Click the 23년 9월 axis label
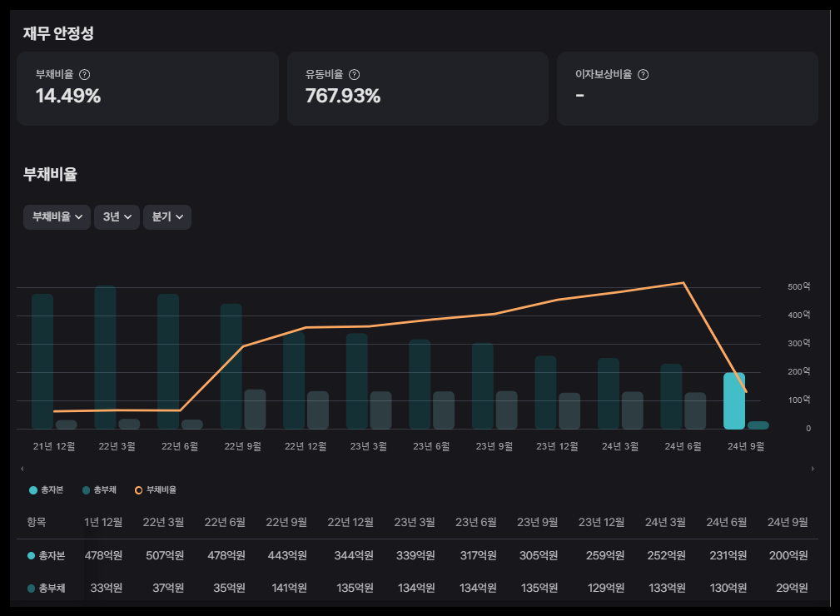 coord(494,446)
